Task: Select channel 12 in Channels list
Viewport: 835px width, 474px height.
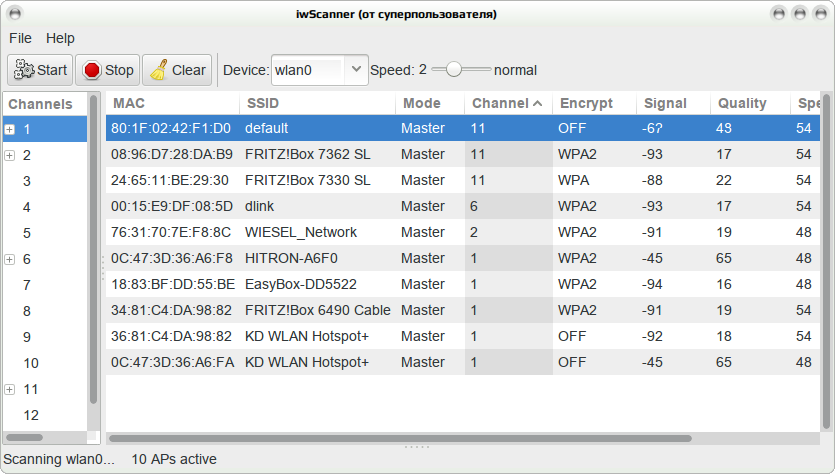Action: click(45, 415)
